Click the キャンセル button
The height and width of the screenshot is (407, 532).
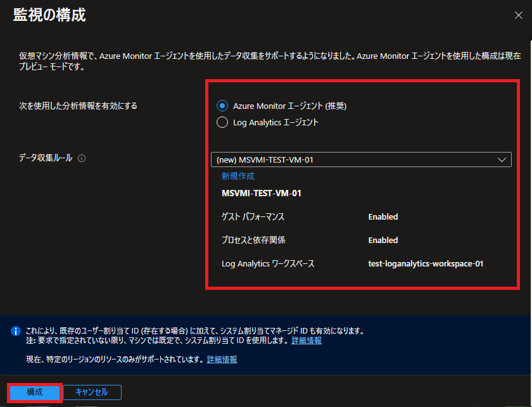pyautogui.click(x=92, y=392)
